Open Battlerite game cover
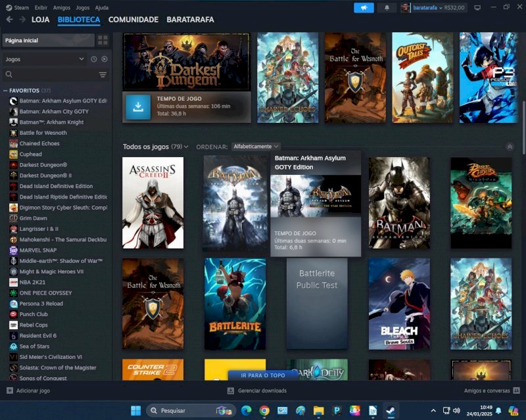Image resolution: width=526 pixels, height=420 pixels. (235, 304)
